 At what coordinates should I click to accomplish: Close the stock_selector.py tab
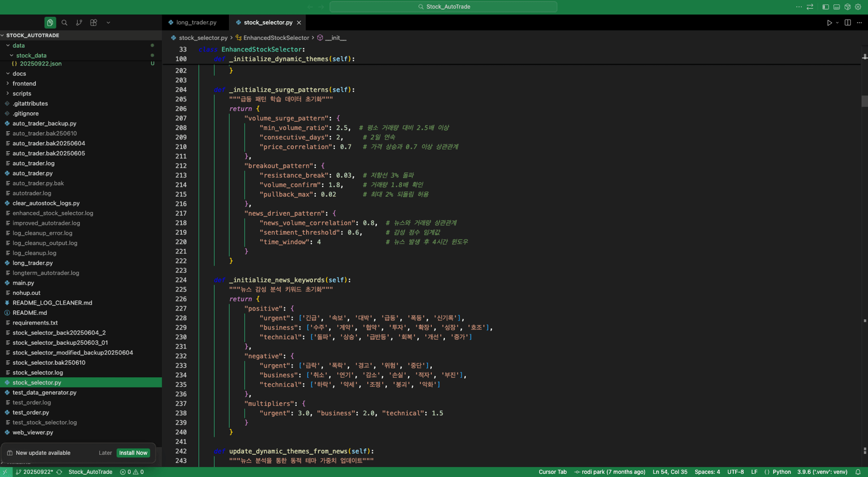pos(299,23)
